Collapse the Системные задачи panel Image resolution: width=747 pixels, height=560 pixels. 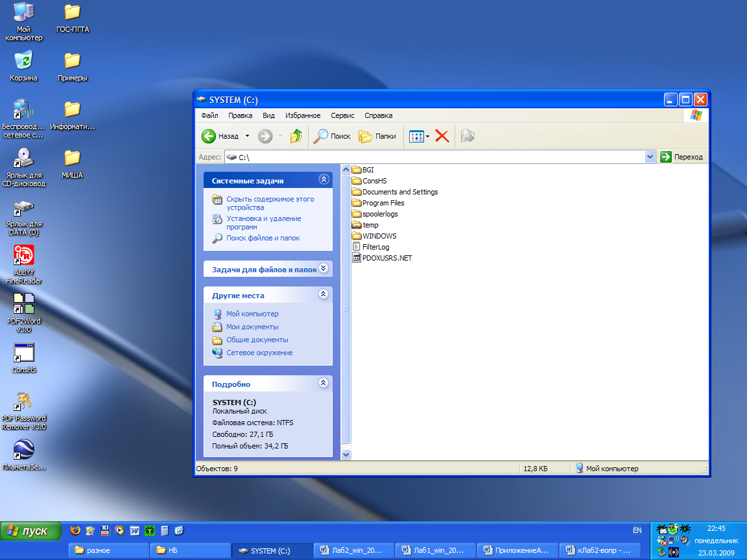324,180
